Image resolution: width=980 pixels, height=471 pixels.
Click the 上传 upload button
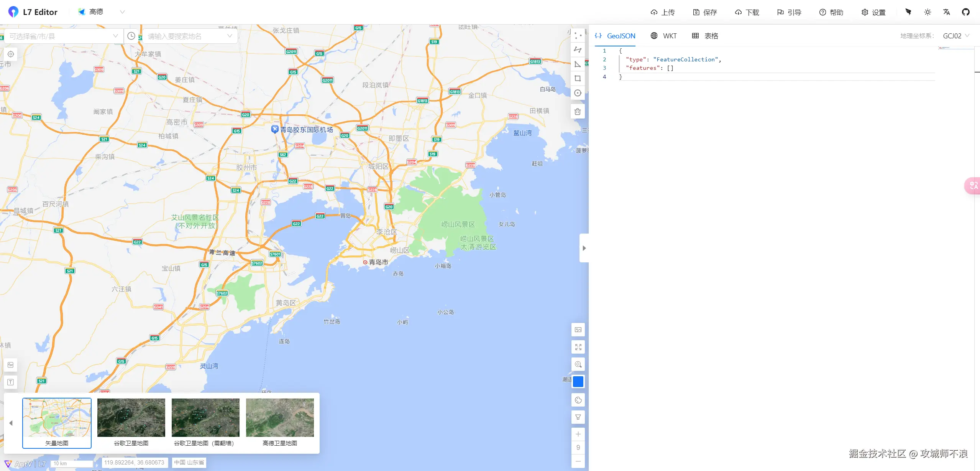663,12
